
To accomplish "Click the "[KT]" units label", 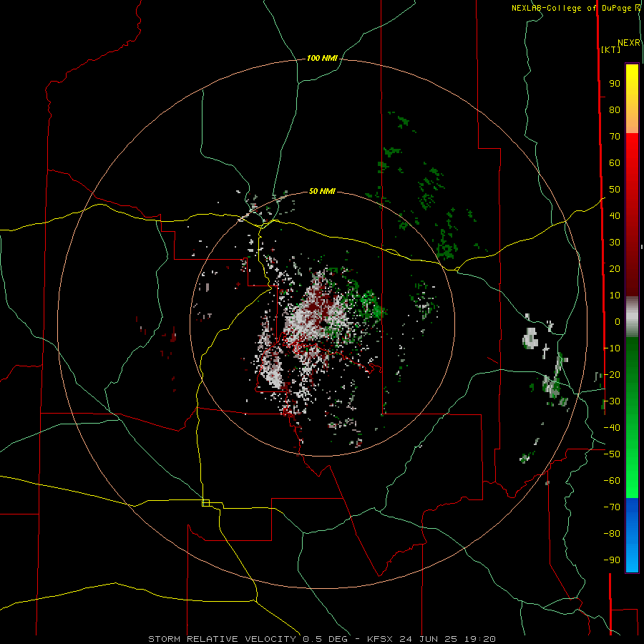I will pyautogui.click(x=611, y=49).
